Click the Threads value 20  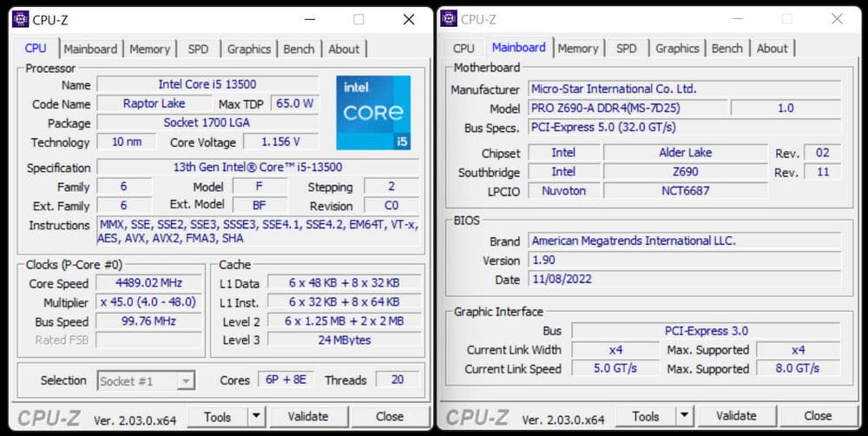click(398, 380)
